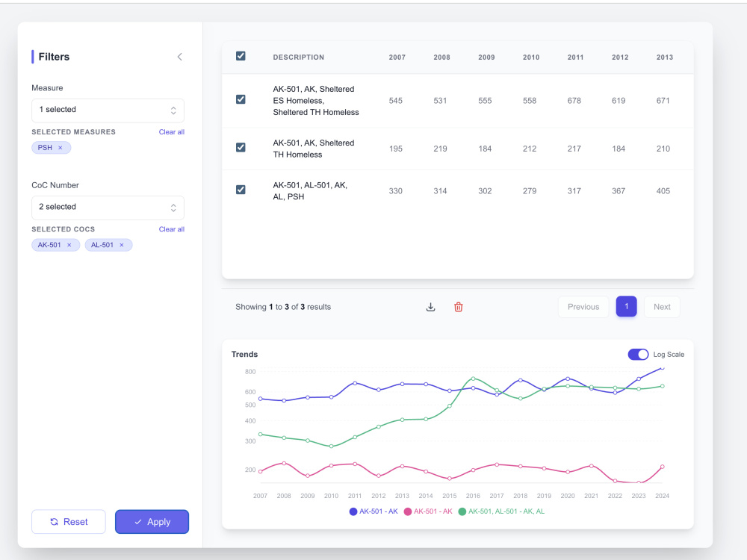Viewport: 747px width, 560px height.
Task: Click the 'Showing 1 to 3 of 3 results' text
Action: 283,307
